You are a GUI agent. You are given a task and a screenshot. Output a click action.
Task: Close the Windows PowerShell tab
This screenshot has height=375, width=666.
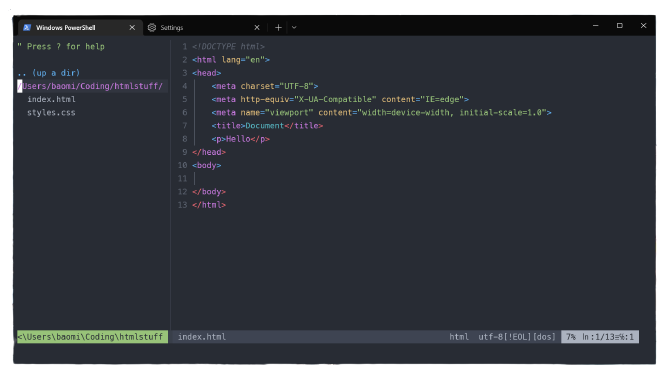[132, 27]
